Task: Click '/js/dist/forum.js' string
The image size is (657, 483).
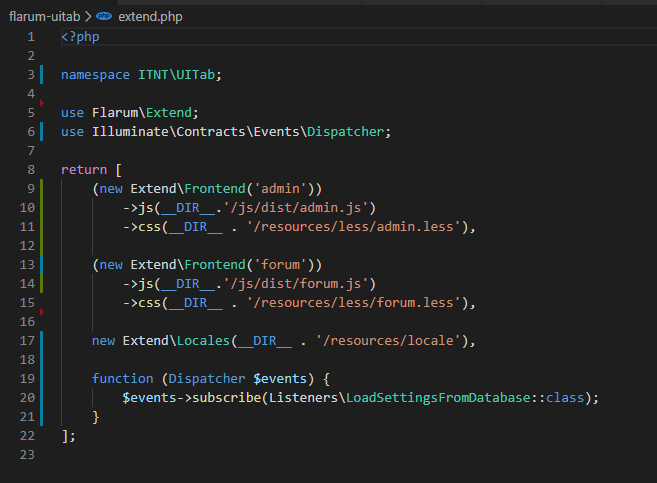Action: tap(296, 284)
